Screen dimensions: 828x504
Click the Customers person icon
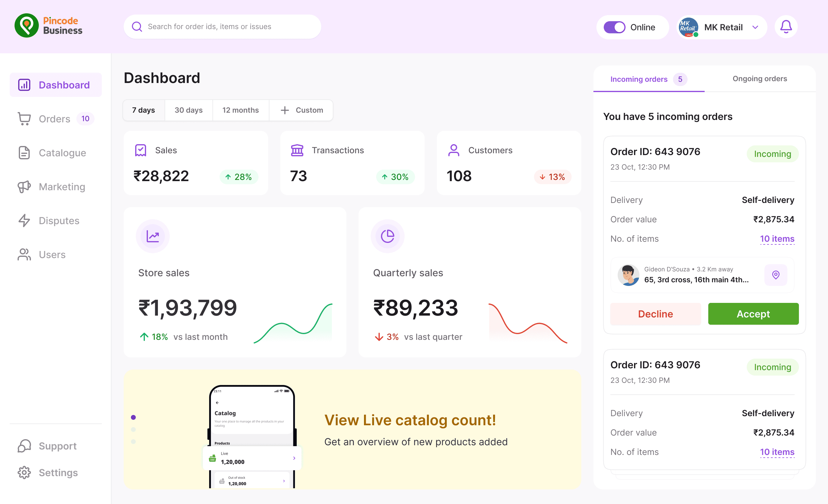(x=454, y=150)
